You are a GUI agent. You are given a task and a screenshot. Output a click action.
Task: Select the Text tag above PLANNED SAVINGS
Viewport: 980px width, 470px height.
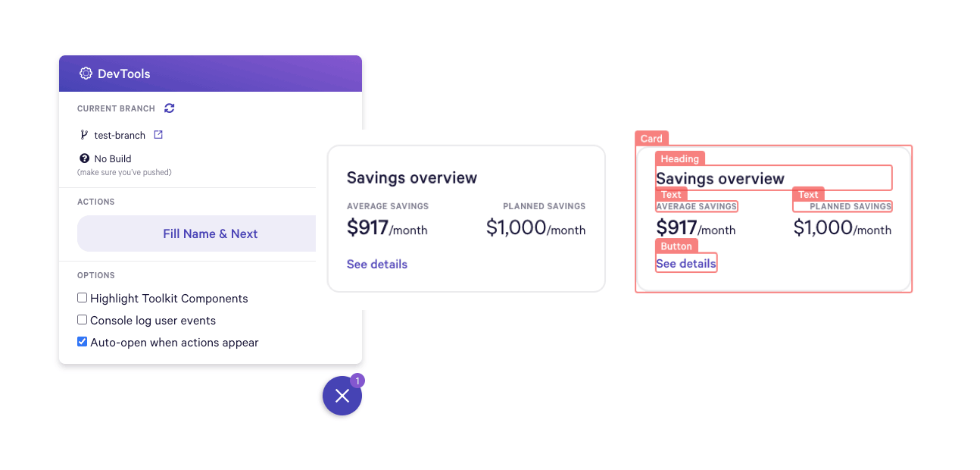click(x=808, y=195)
